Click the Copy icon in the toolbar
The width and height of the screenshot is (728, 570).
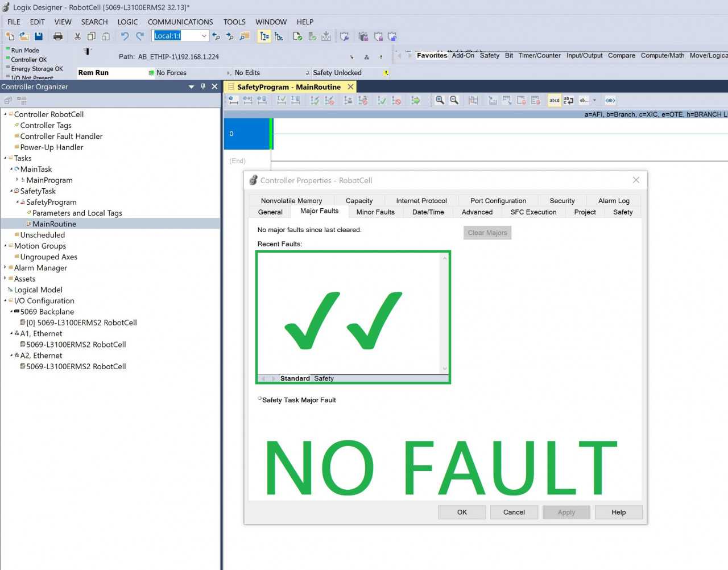point(91,36)
